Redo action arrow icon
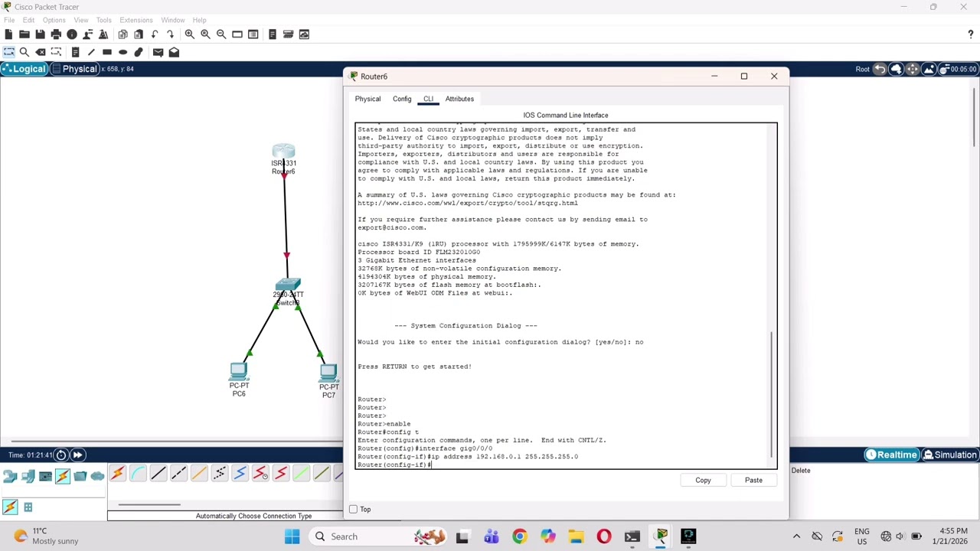This screenshot has width=980, height=551. pyautogui.click(x=170, y=34)
